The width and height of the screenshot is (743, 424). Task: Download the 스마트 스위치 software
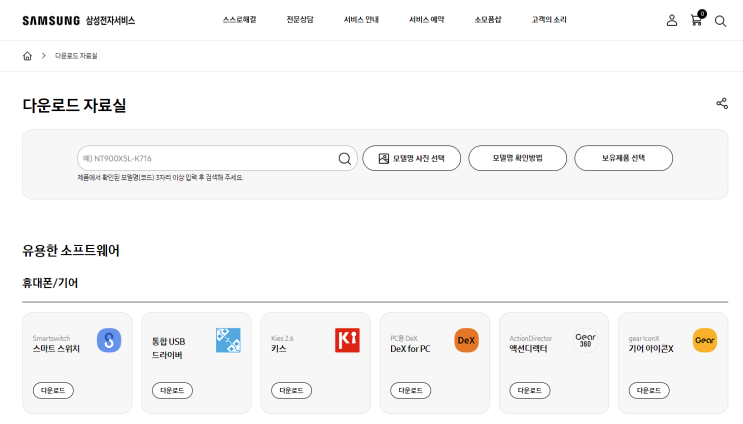click(53, 391)
